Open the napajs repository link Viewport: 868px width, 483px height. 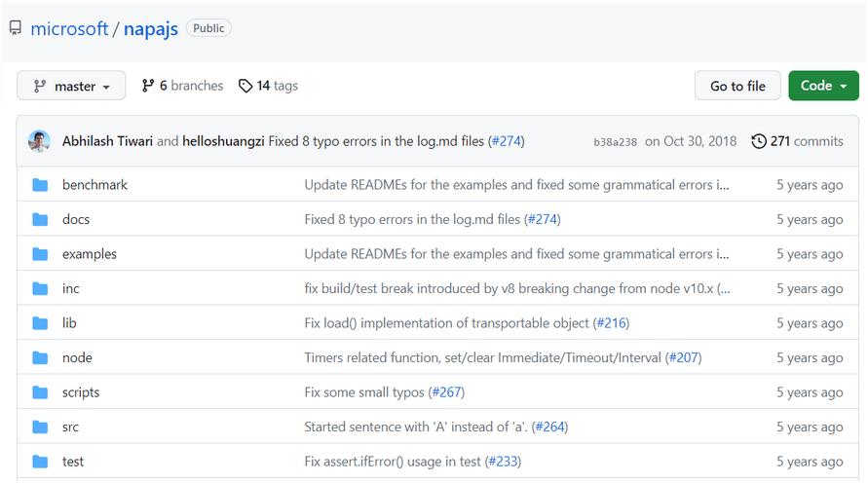(x=151, y=29)
